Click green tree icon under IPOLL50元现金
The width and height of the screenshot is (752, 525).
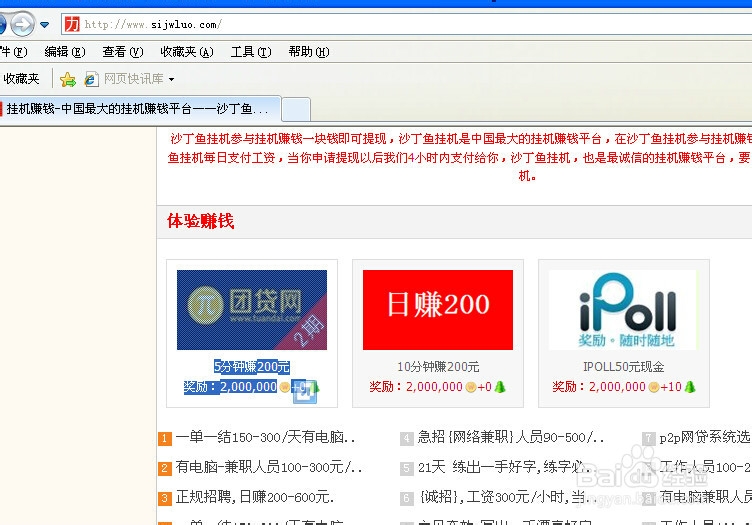690,386
